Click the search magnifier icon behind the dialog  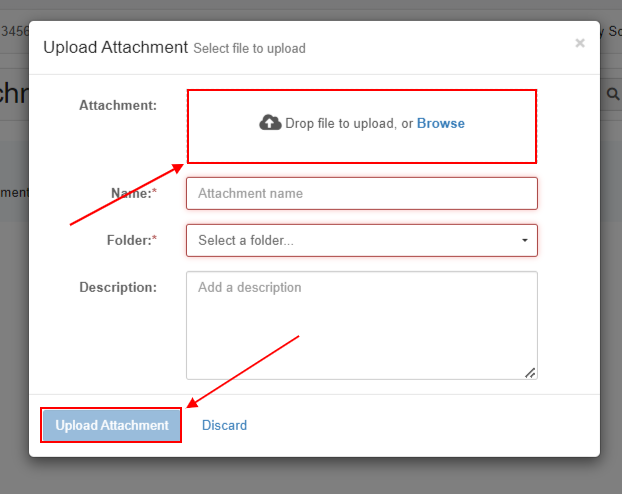click(x=612, y=94)
